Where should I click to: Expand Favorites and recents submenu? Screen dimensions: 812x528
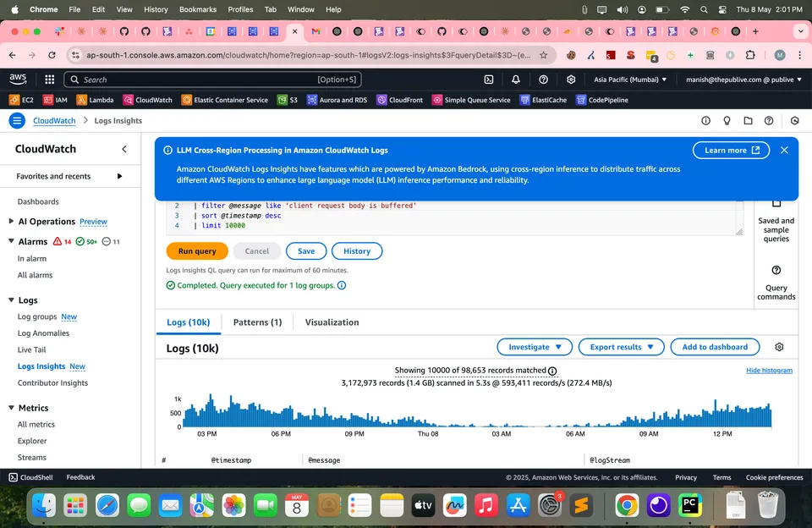pos(119,176)
